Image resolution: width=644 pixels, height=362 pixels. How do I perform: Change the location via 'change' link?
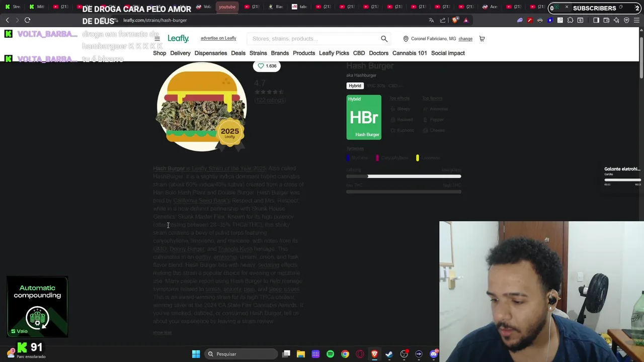coord(465,39)
